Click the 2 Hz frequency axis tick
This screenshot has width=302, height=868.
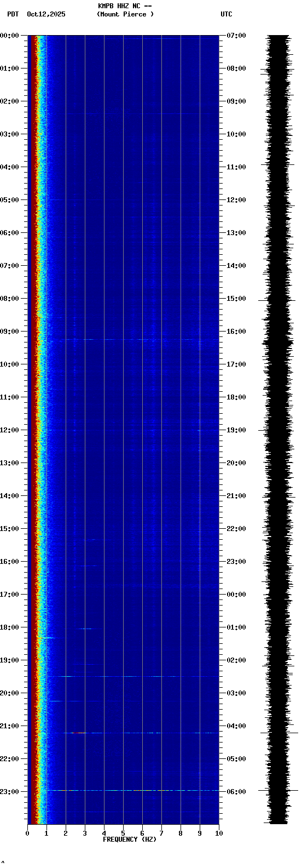coord(66,833)
